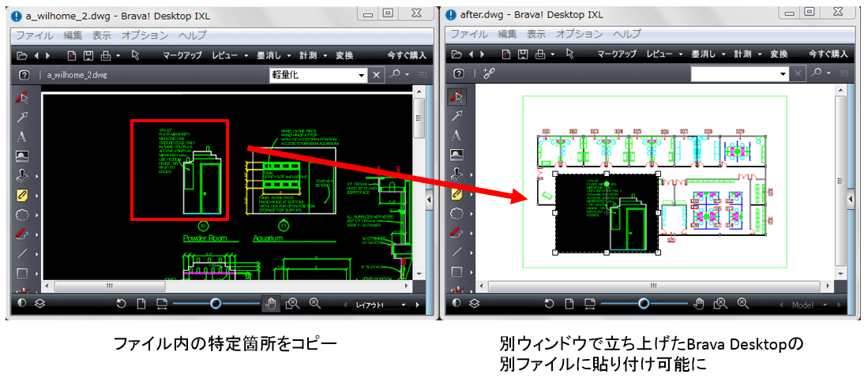Select rectangle tool in a_wilhome_2.dwg sidebar
The width and height of the screenshot is (868, 378).
coord(22,273)
